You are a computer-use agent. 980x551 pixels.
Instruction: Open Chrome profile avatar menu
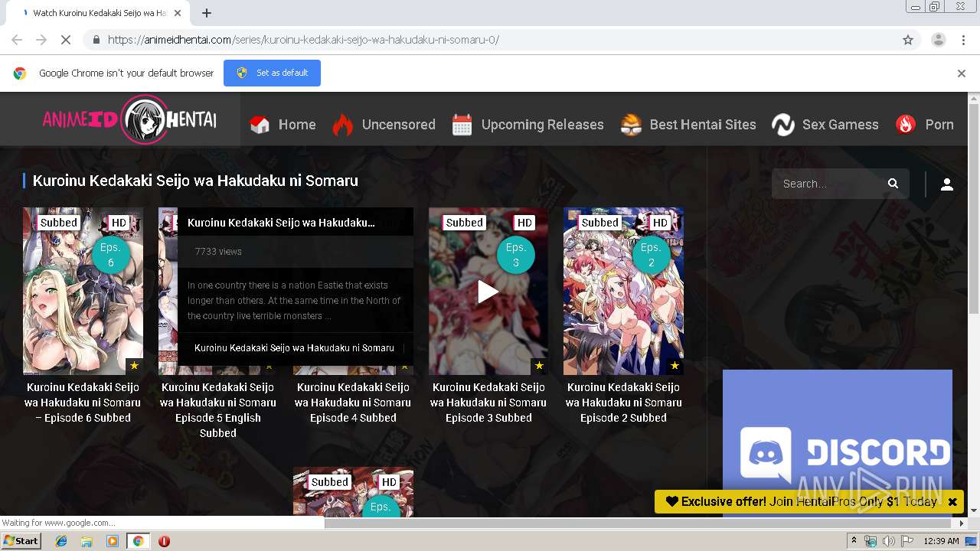point(938,40)
